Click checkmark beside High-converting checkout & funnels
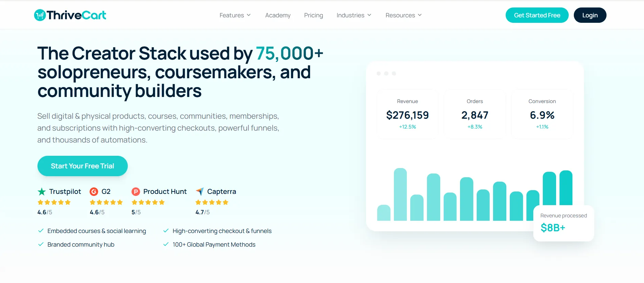The image size is (644, 283). pyautogui.click(x=166, y=231)
